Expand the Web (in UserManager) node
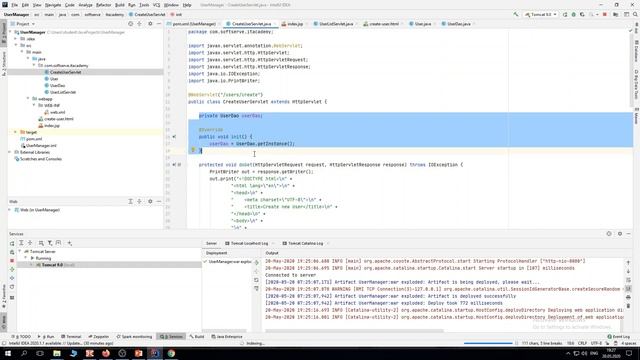 point(11,210)
